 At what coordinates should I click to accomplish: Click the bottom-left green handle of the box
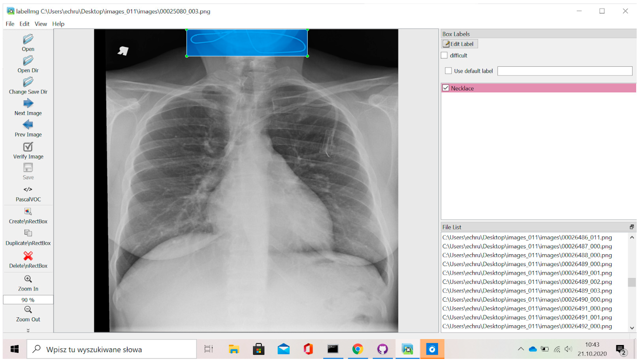tap(187, 56)
